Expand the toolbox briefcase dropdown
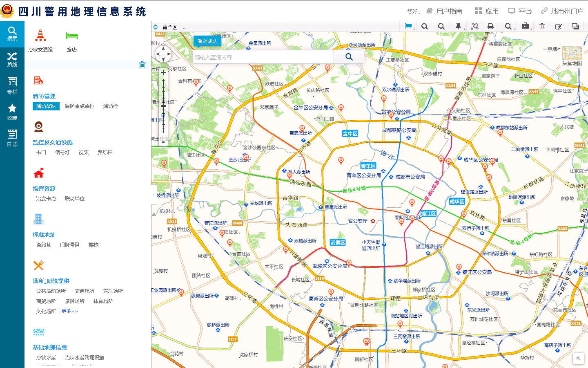588x368 pixels. (x=526, y=27)
